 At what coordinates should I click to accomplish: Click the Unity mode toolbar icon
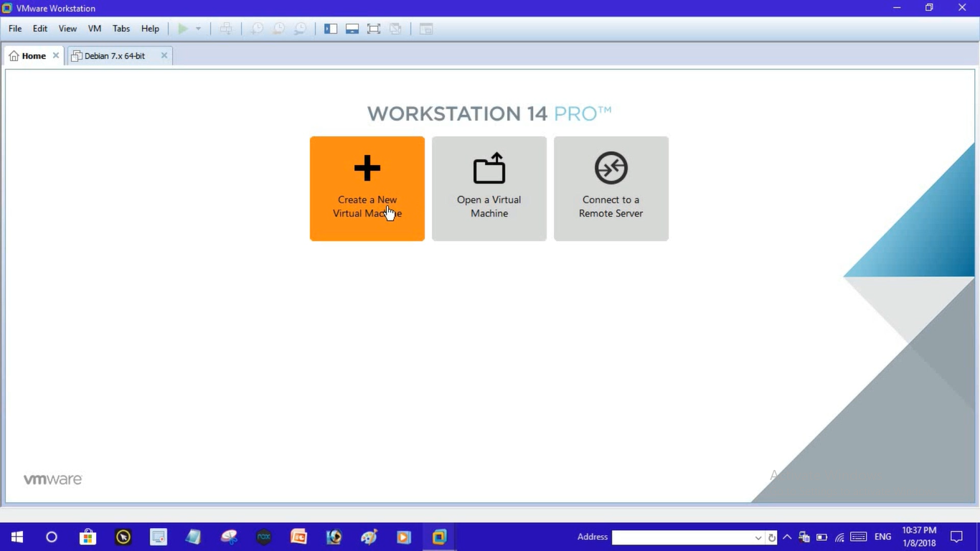point(395,29)
